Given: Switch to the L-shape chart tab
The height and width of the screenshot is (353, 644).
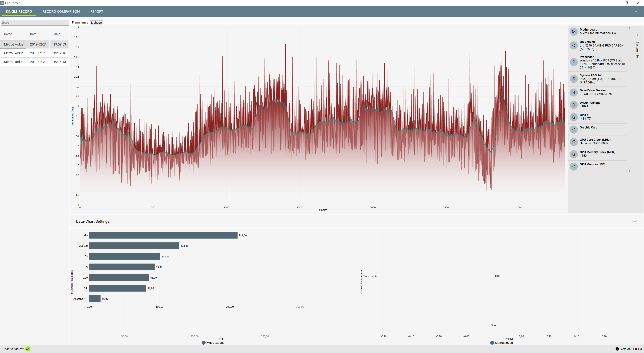Looking at the screenshot, I should pos(96,23).
